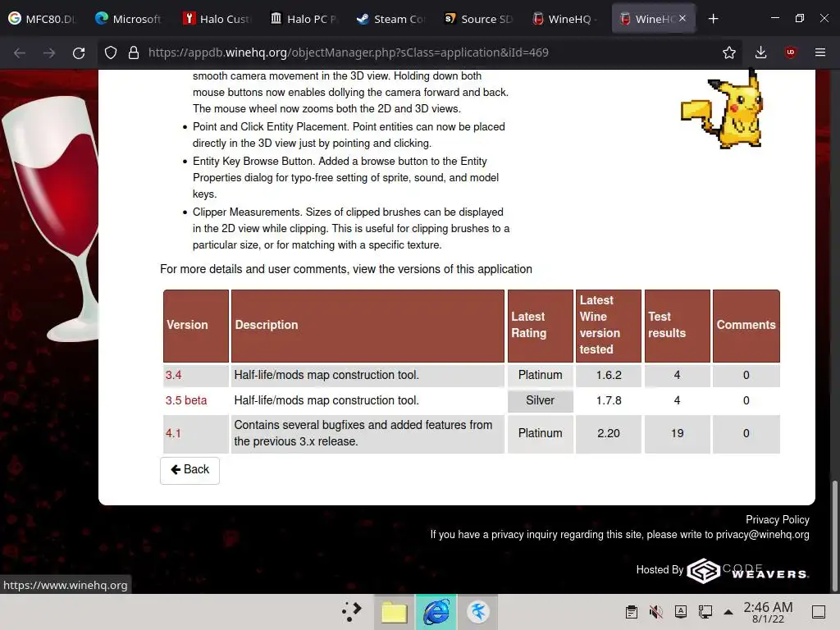Open the taskbar application launcher
Image resolution: width=840 pixels, height=630 pixels.
coord(352,612)
